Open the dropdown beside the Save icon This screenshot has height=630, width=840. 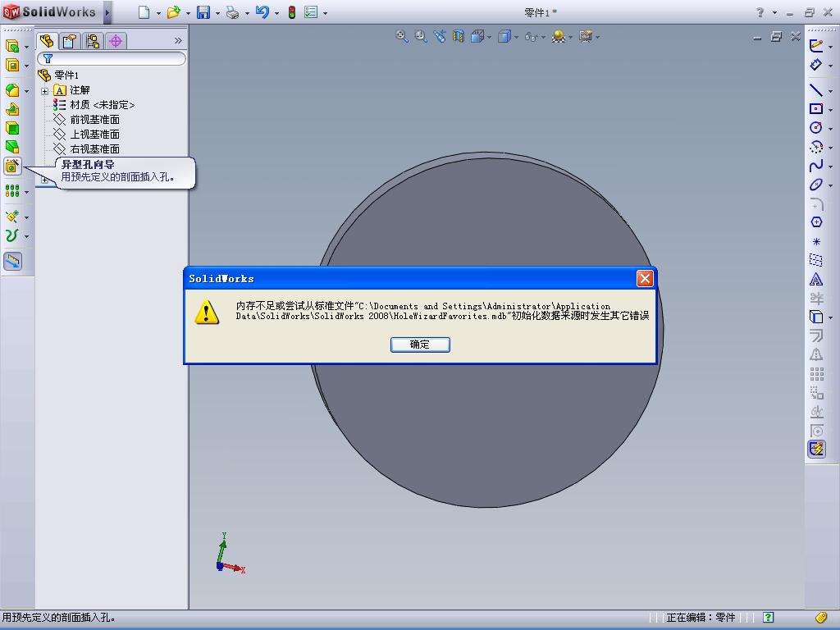pos(217,13)
